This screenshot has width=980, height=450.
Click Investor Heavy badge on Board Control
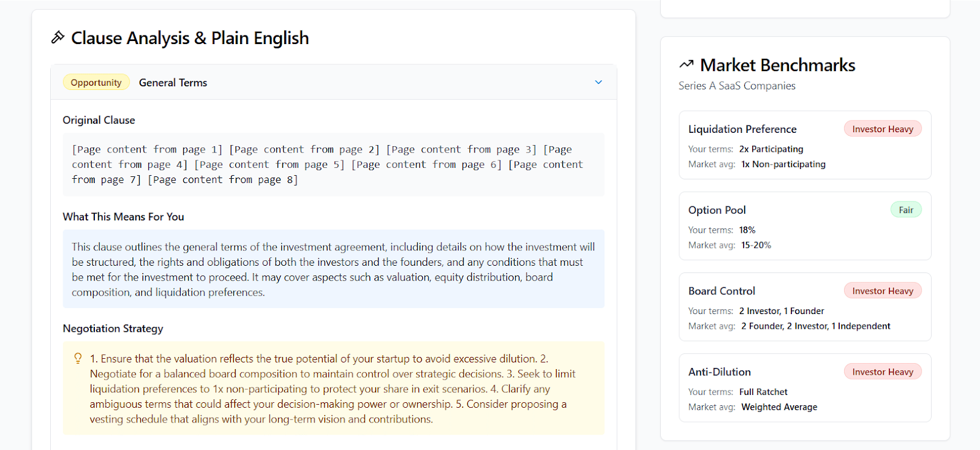[x=882, y=291]
